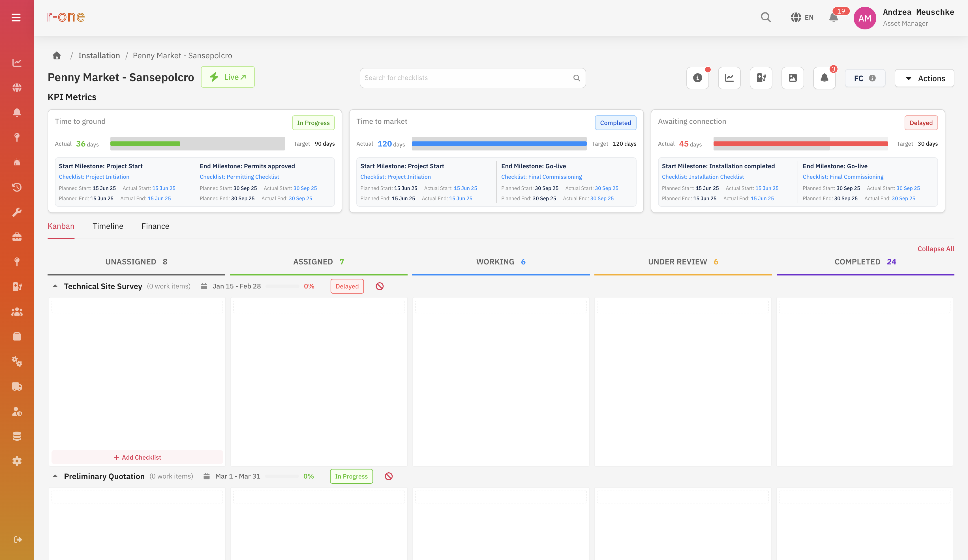This screenshot has width=968, height=560.
Task: Collapse the Preliminary Quotation section
Action: point(55,476)
